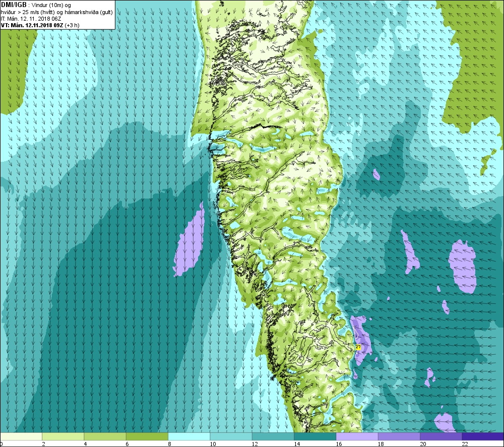Select the light cyan 8–10 legend swatch
The height and width of the screenshot is (447, 504).
pos(189,436)
